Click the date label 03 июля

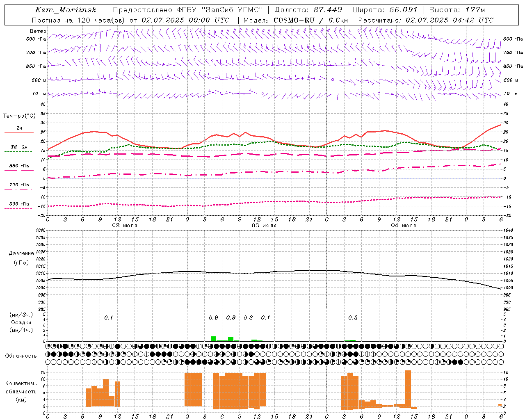point(264,225)
